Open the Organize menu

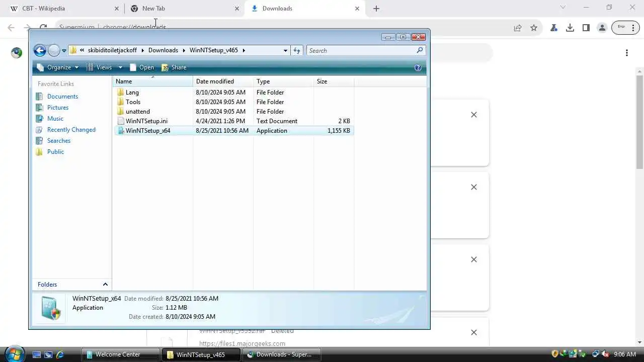coord(58,67)
